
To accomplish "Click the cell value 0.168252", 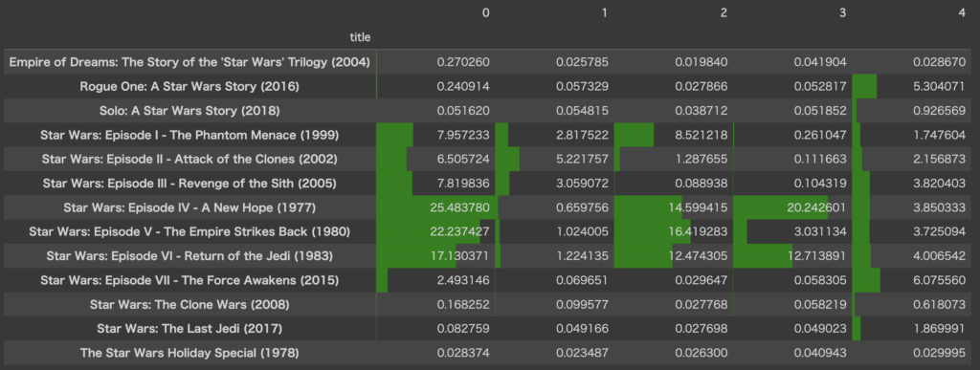I will [463, 304].
